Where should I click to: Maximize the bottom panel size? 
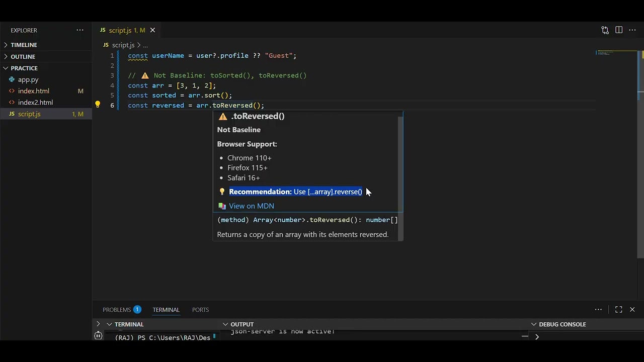(x=619, y=310)
